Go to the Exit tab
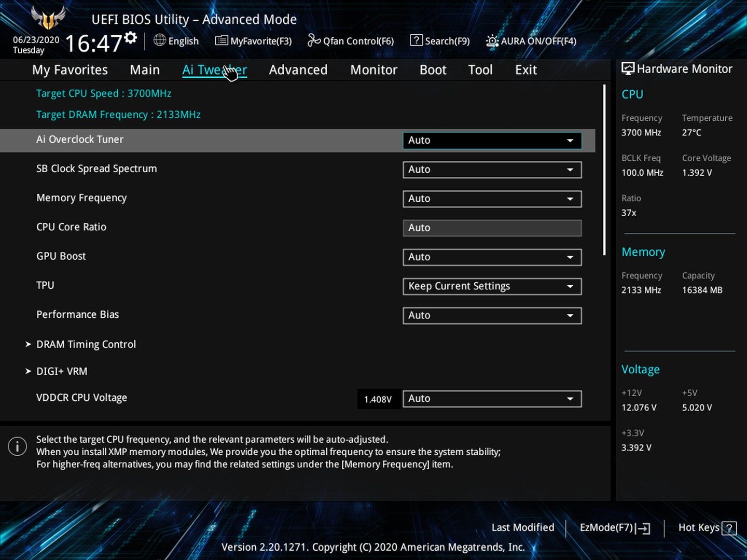747x560 pixels. pos(526,70)
